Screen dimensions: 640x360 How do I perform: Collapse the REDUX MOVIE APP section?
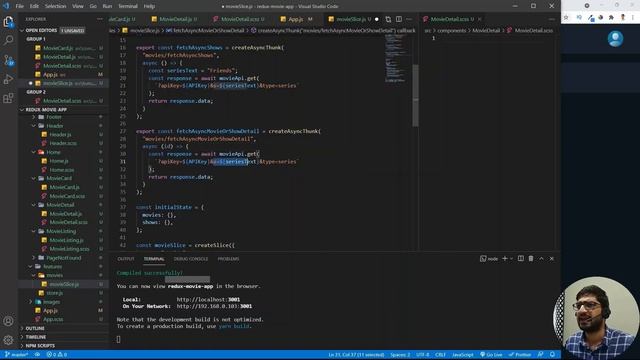(46, 109)
